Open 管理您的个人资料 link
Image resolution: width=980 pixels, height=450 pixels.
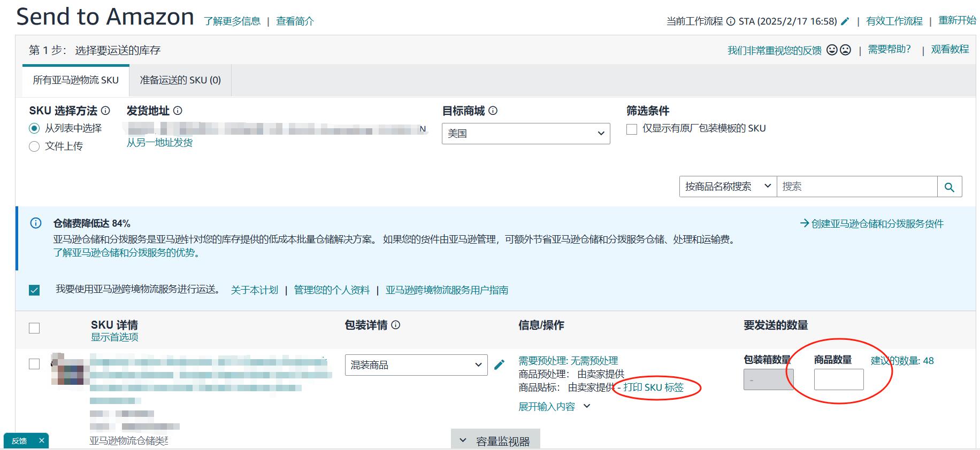pos(332,290)
